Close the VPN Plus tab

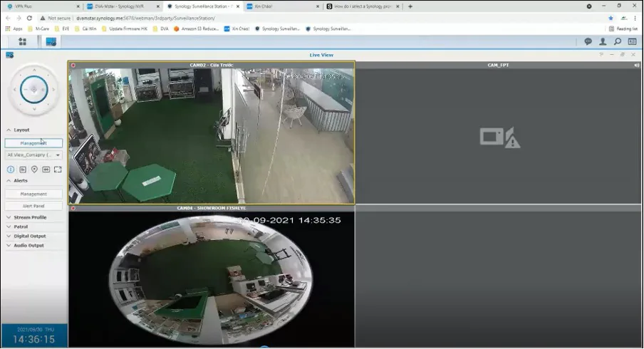(78, 6)
